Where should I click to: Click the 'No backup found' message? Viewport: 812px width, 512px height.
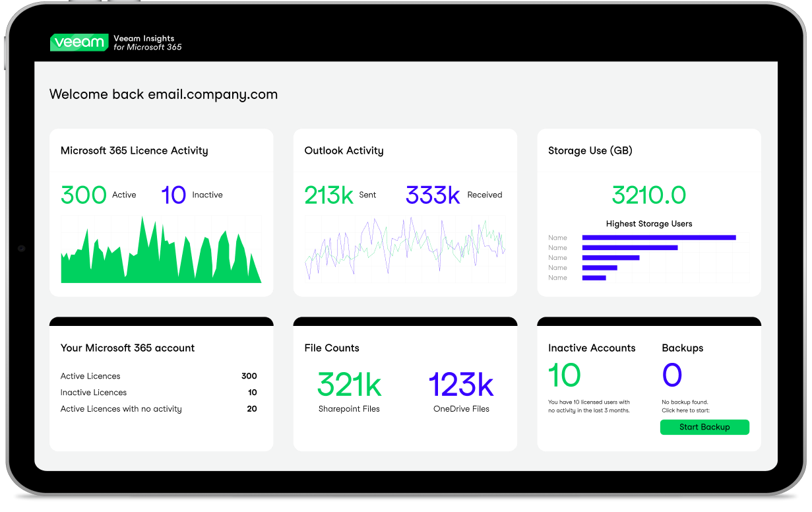(x=685, y=402)
